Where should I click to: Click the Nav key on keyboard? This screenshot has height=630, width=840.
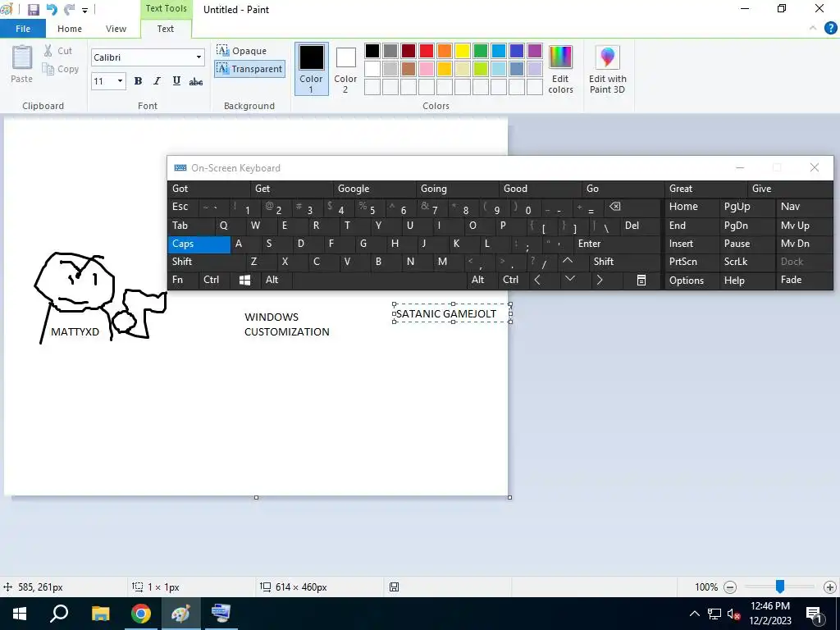click(x=804, y=207)
